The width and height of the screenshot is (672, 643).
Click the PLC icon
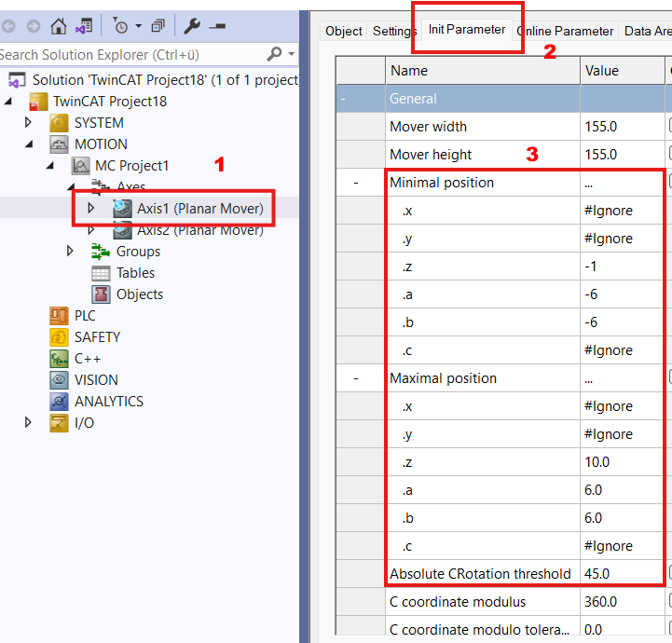(x=59, y=316)
